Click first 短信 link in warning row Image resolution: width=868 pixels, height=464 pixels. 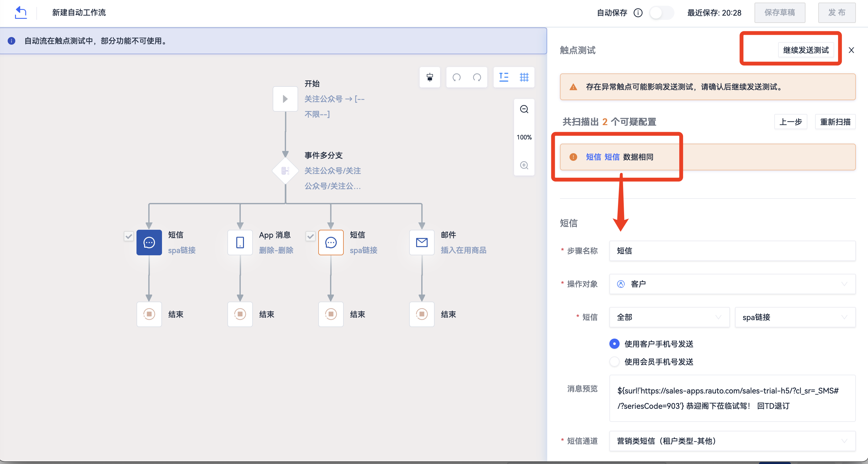click(593, 157)
